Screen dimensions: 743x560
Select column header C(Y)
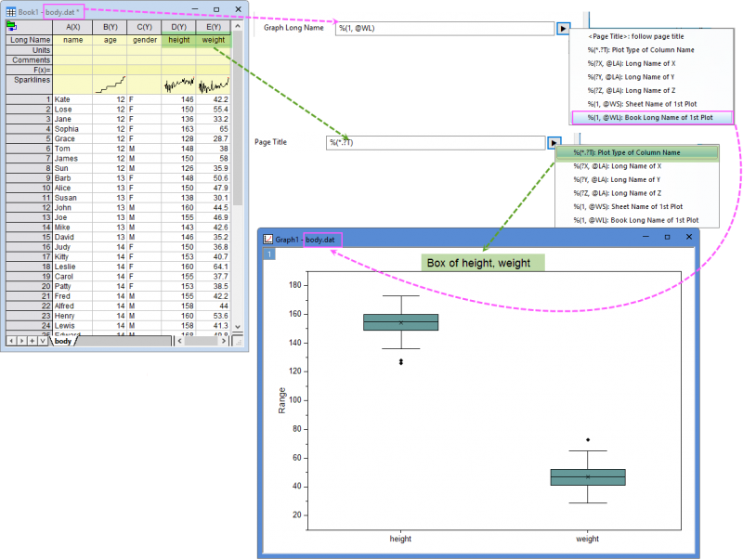(144, 27)
